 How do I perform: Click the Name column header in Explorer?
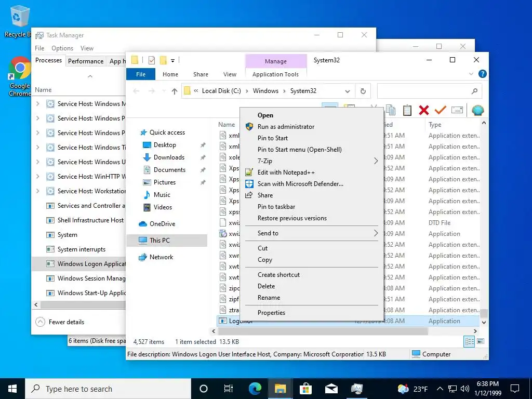[227, 125]
